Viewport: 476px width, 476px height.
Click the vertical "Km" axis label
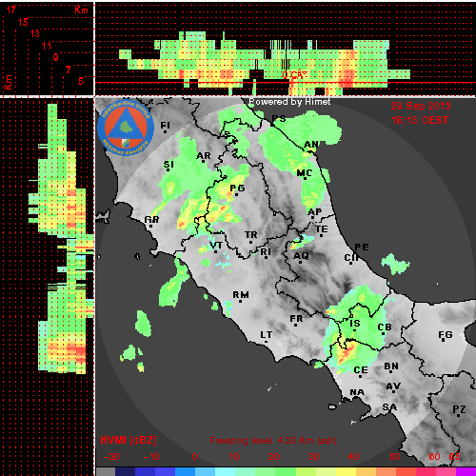(8, 83)
